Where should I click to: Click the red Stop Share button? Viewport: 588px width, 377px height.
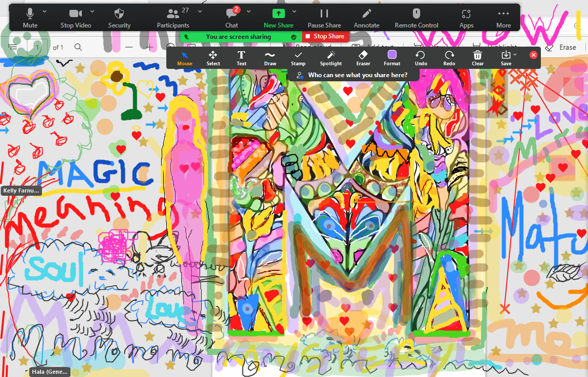325,37
